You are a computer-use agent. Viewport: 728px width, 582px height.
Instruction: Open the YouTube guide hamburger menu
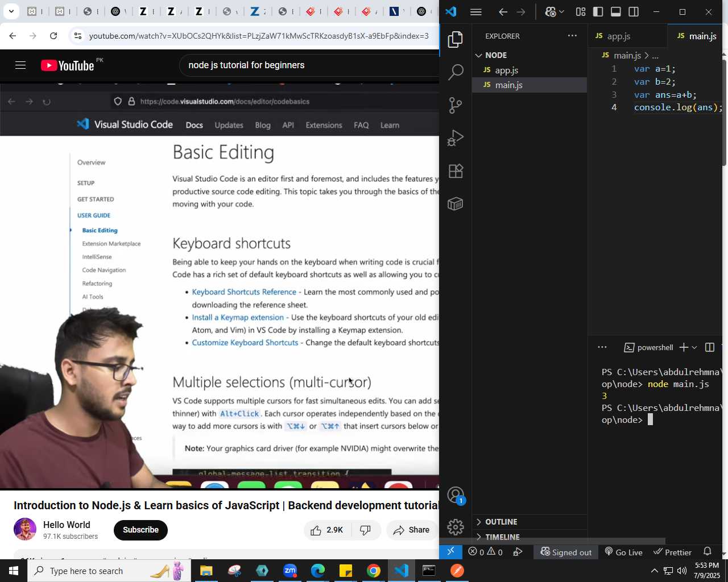(x=20, y=65)
